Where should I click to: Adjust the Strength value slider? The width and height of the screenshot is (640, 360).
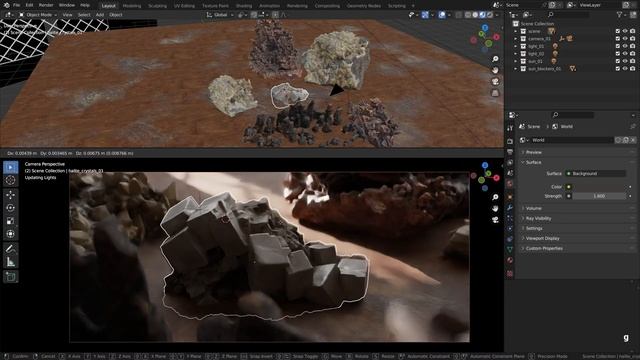599,196
